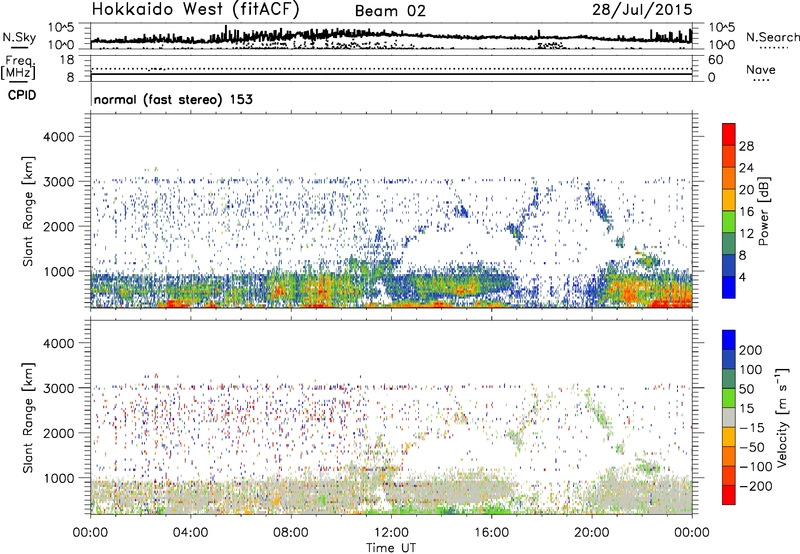The width and height of the screenshot is (800, 554).
Task: Click the '60' label on Nave axis
Action: tap(715, 60)
